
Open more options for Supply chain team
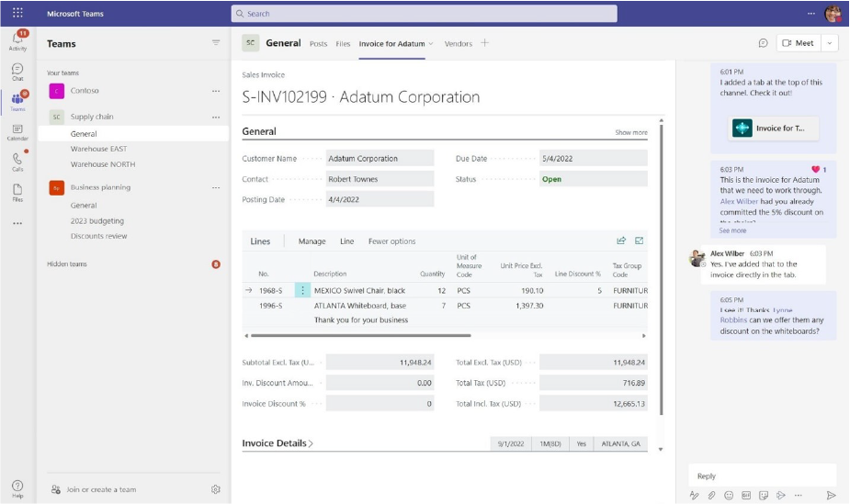pos(216,117)
